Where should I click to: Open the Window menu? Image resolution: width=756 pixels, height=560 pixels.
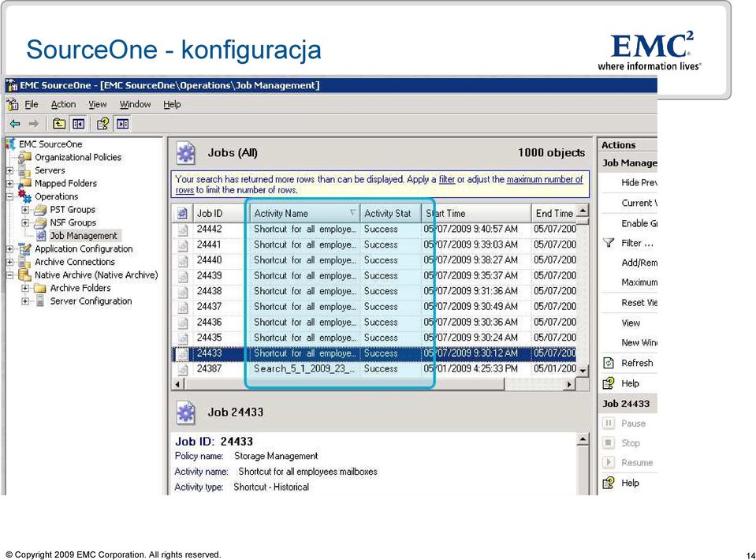click(135, 104)
